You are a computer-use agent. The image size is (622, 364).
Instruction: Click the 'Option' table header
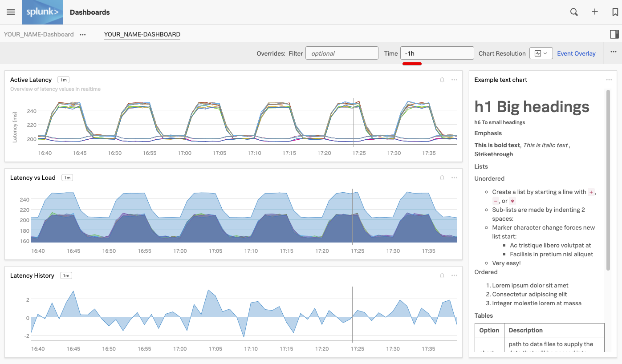click(x=489, y=330)
